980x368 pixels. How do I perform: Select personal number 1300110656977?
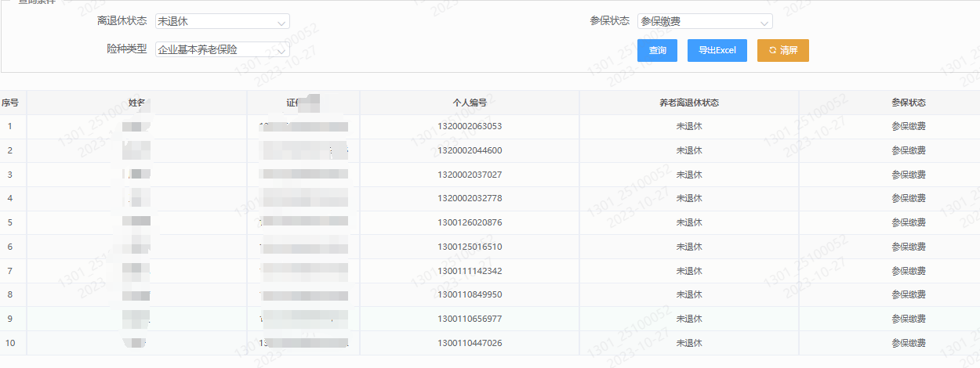click(470, 319)
